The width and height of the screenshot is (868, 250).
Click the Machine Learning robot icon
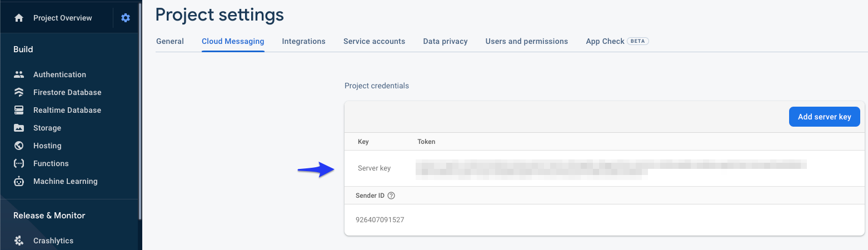[19, 181]
